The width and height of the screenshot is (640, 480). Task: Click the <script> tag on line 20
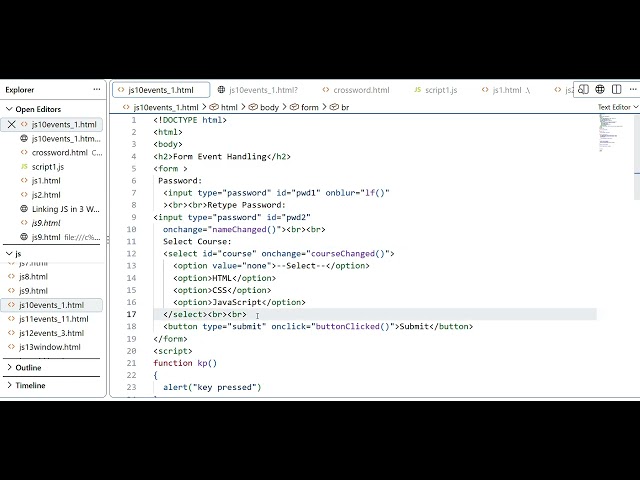[173, 351]
